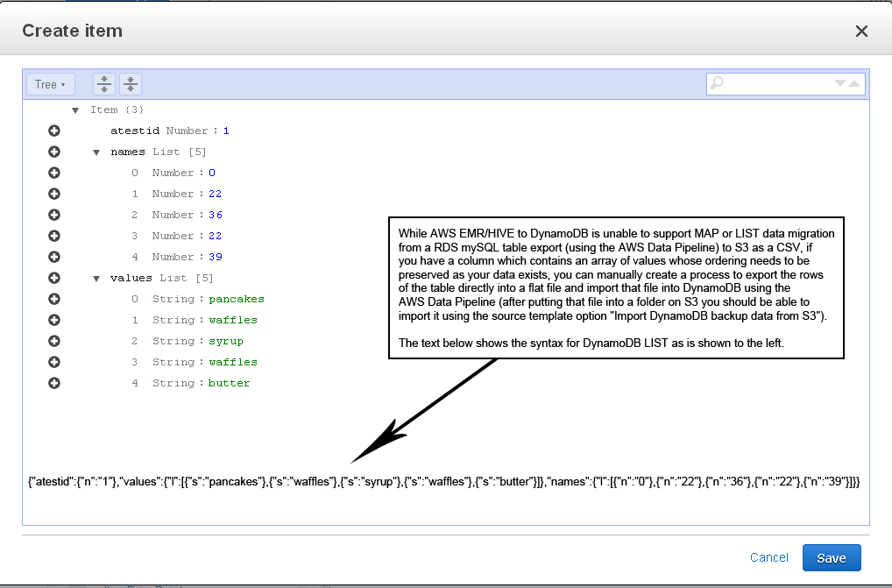Click the plus icon beside pancakes row

tap(54, 299)
